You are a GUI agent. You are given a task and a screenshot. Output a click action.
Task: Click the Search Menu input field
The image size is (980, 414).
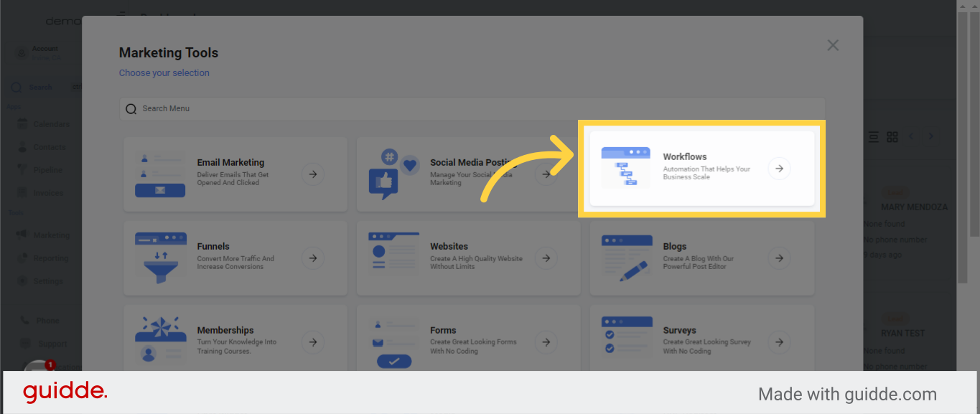pyautogui.click(x=472, y=108)
